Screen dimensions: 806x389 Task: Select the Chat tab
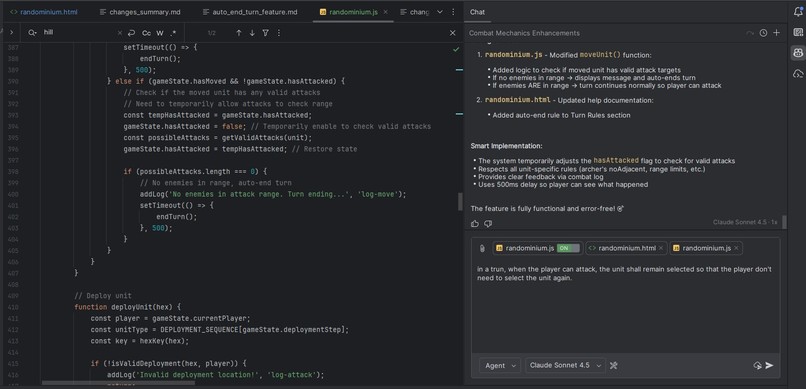click(477, 12)
